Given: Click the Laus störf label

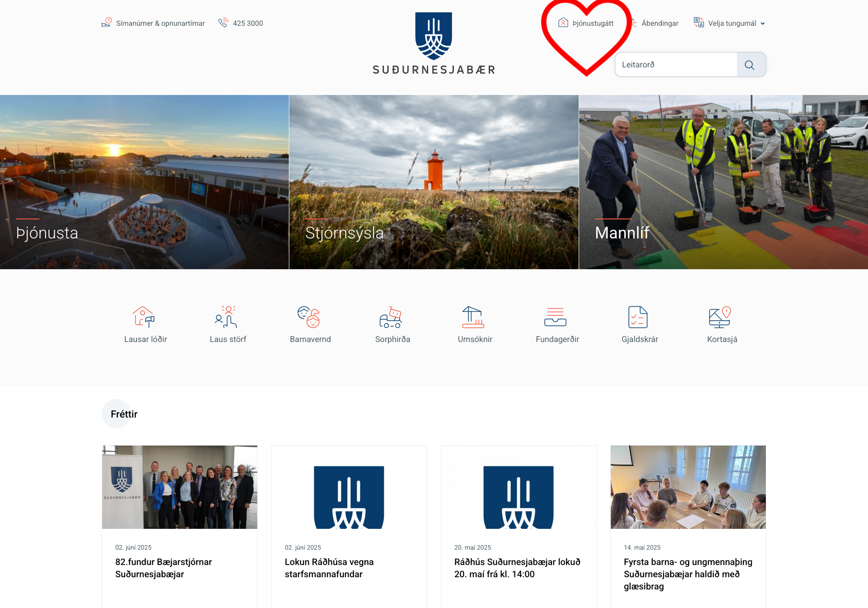Looking at the screenshot, I should click(228, 339).
